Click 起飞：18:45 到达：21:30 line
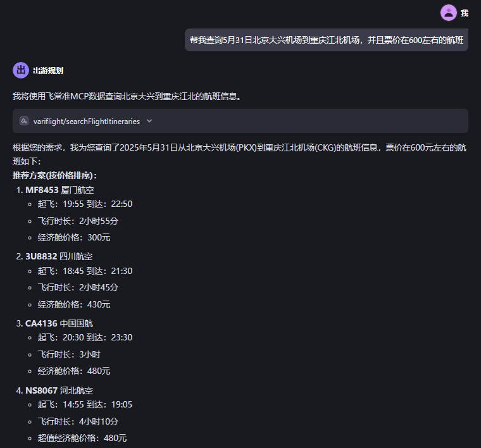Screen dimensions: 481x448 (85, 271)
